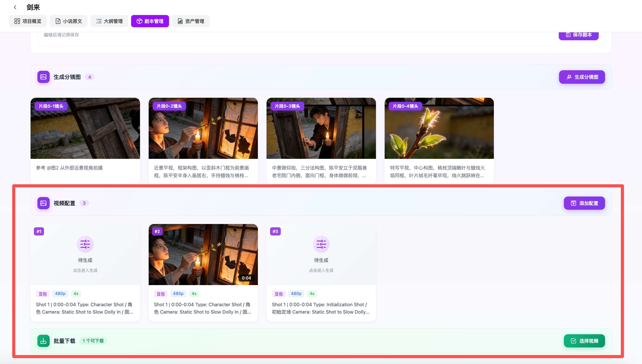Click the 编辑后请记得保存 hint text
642x364 pixels.
(61, 35)
